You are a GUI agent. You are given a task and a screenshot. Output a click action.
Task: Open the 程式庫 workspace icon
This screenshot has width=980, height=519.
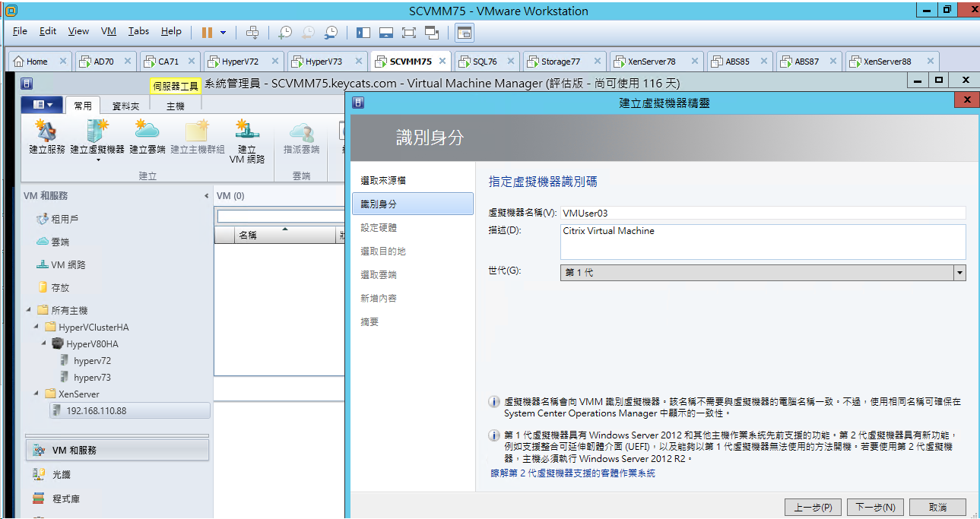tap(39, 498)
